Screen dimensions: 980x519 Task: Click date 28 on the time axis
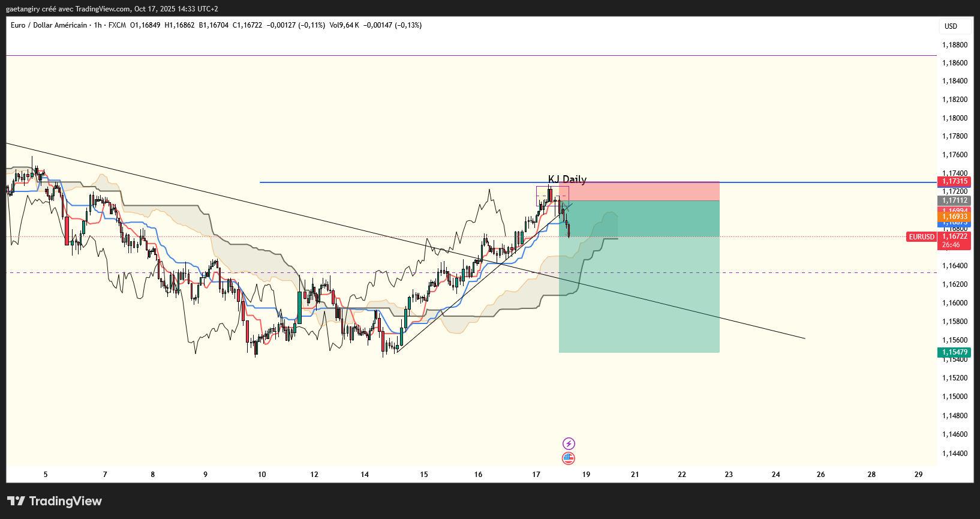pyautogui.click(x=871, y=475)
